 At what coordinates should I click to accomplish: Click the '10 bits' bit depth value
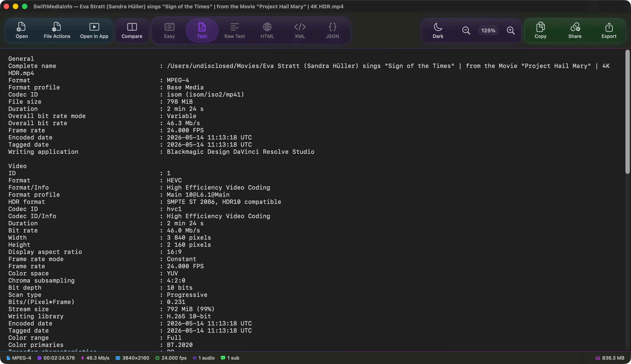[x=180, y=288]
